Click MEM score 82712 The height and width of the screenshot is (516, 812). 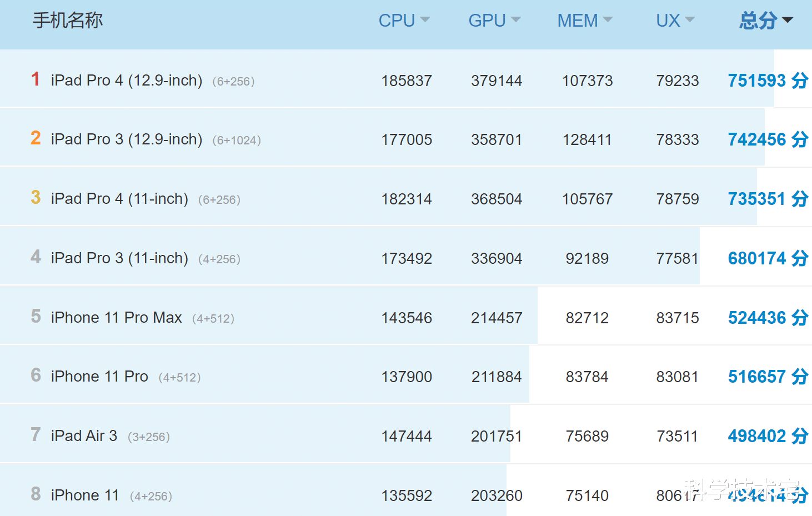[587, 318]
